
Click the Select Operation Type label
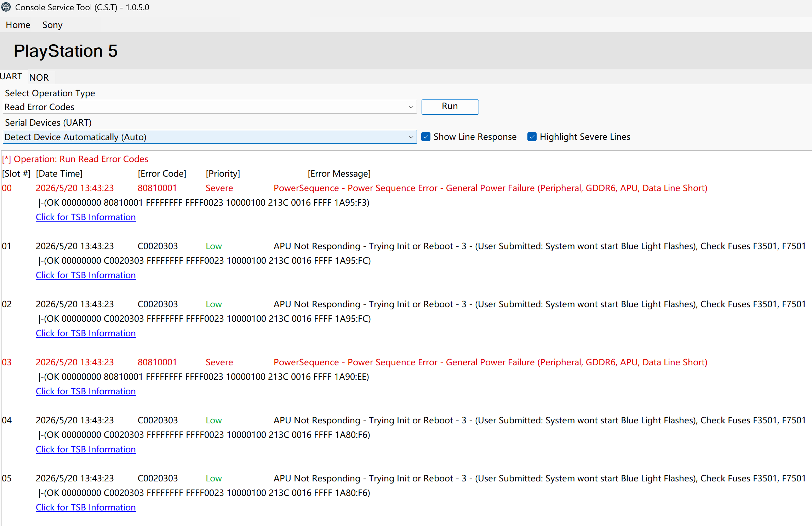tap(50, 93)
